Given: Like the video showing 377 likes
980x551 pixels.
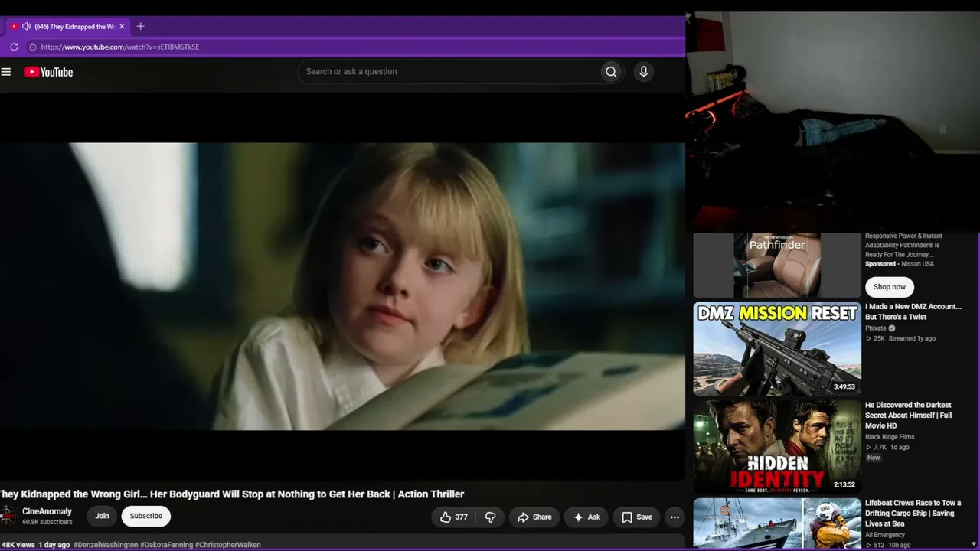Looking at the screenshot, I should 453,517.
